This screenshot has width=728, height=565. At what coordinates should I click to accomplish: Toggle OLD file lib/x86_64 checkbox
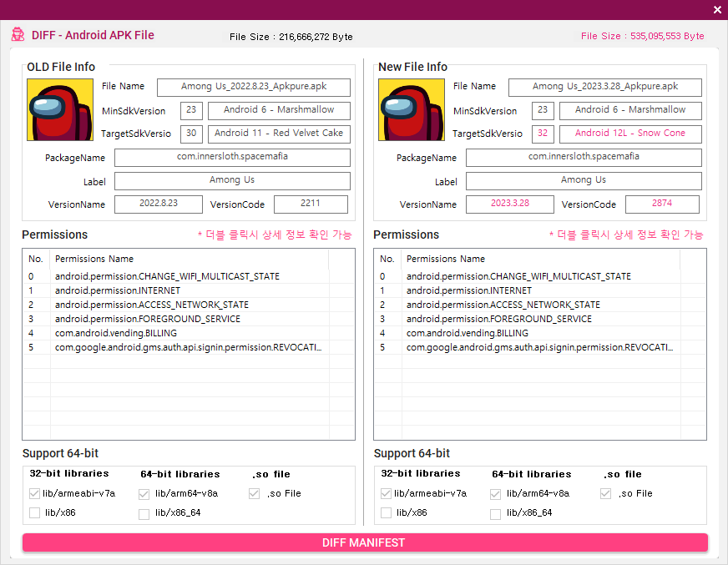144,513
